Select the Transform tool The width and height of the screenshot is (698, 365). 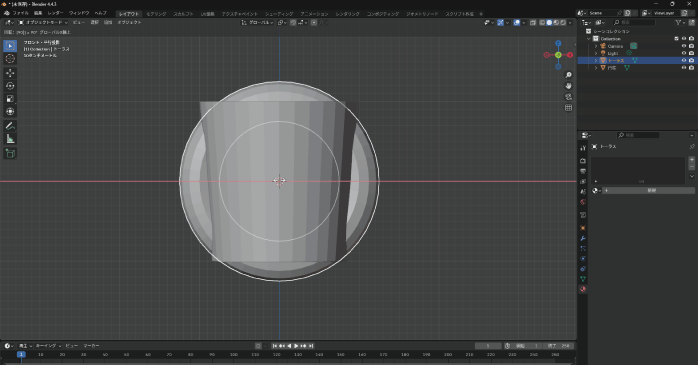click(10, 112)
